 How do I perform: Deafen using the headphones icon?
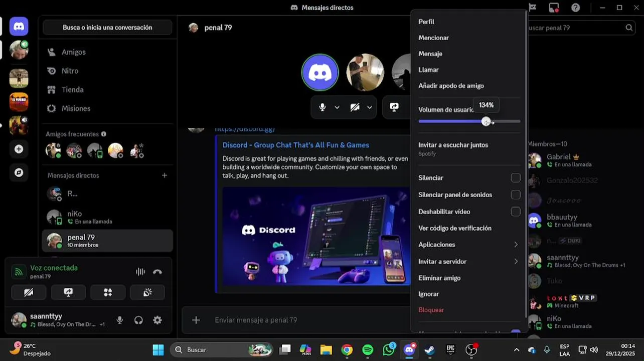pos(138,320)
